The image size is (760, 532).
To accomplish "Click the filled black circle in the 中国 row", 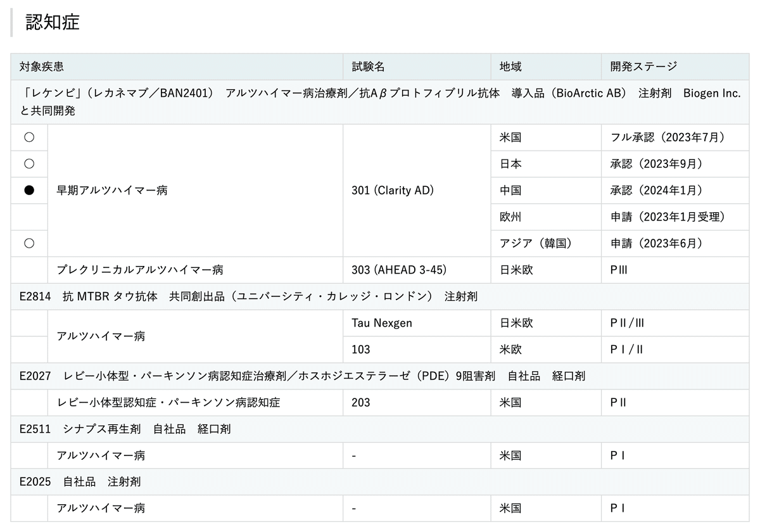I will (x=29, y=191).
